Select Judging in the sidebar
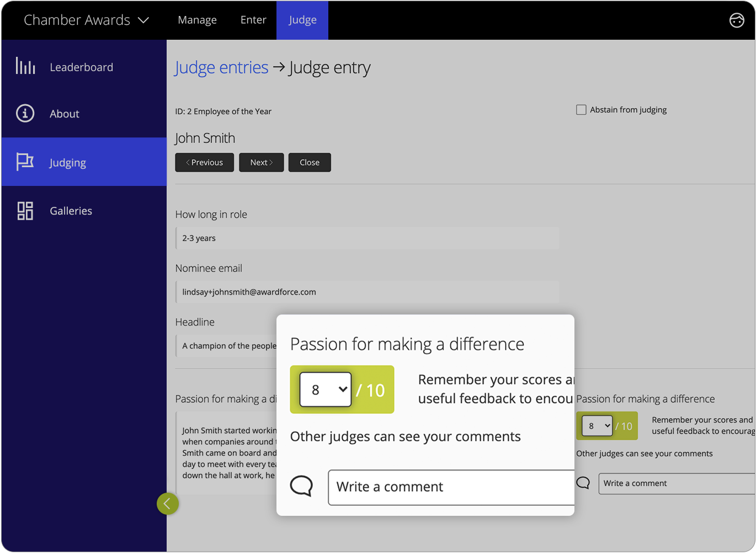The width and height of the screenshot is (756, 555). (x=84, y=162)
